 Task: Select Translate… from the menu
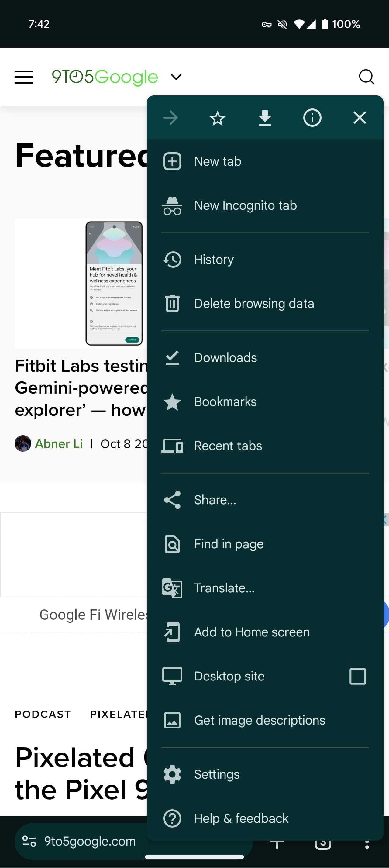(x=224, y=588)
